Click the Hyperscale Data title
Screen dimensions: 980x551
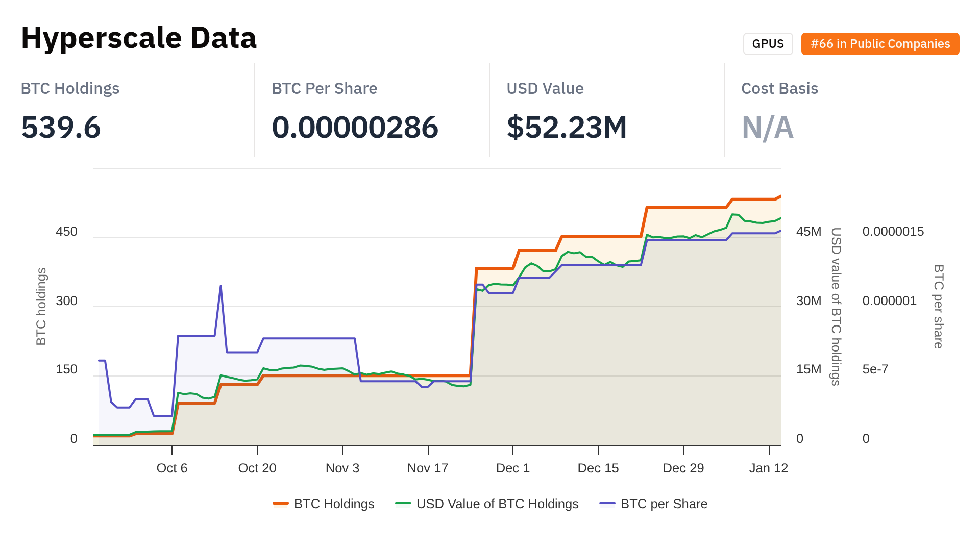tap(139, 38)
